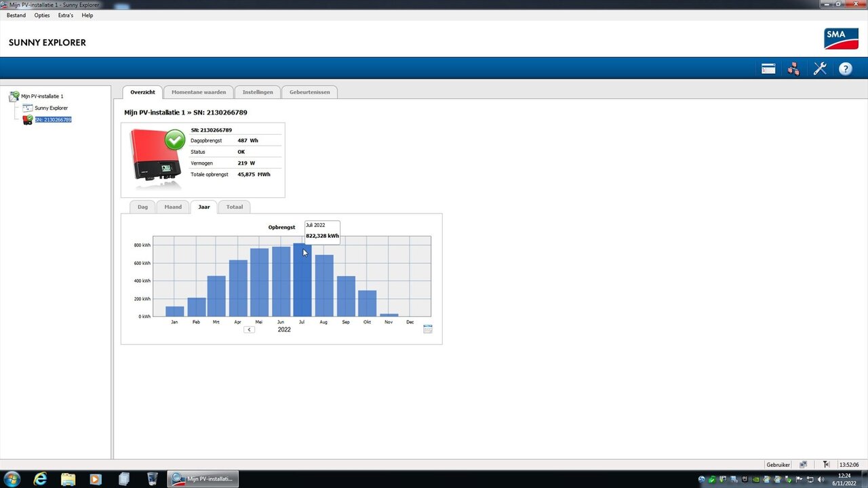
Task: Open the Bestand menu
Action: click(x=16, y=15)
